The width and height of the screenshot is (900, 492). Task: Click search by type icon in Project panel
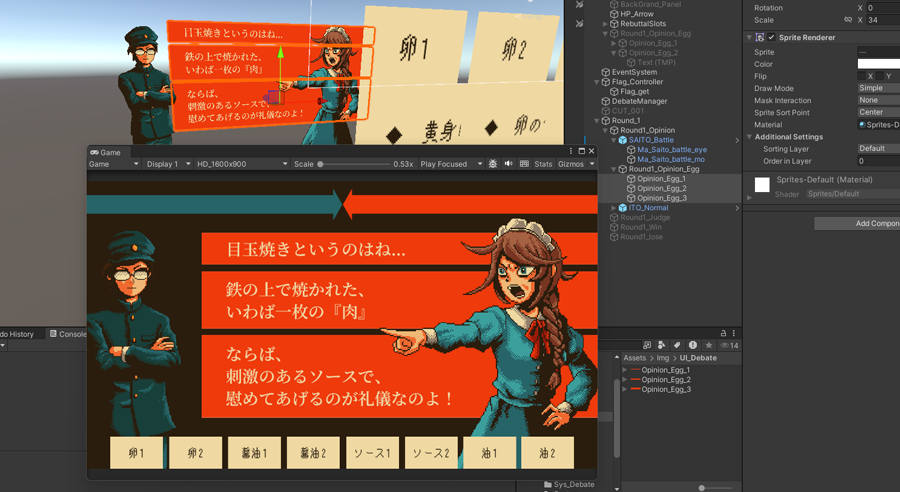point(661,345)
